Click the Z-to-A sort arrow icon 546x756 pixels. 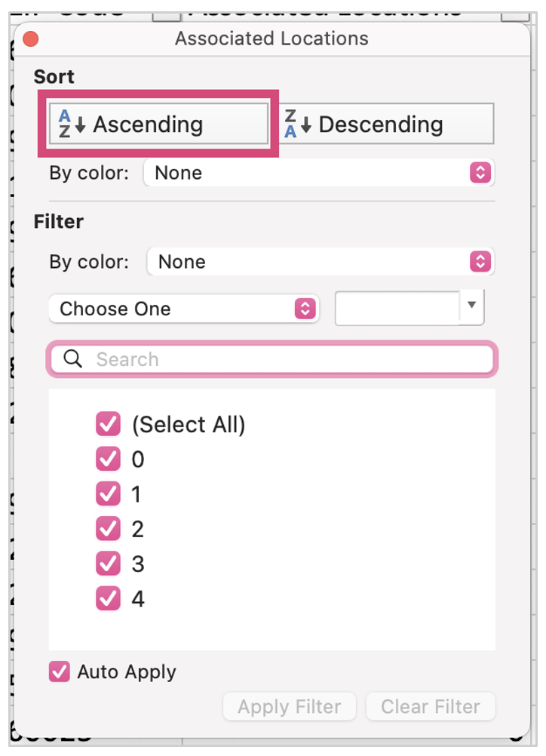pyautogui.click(x=298, y=124)
